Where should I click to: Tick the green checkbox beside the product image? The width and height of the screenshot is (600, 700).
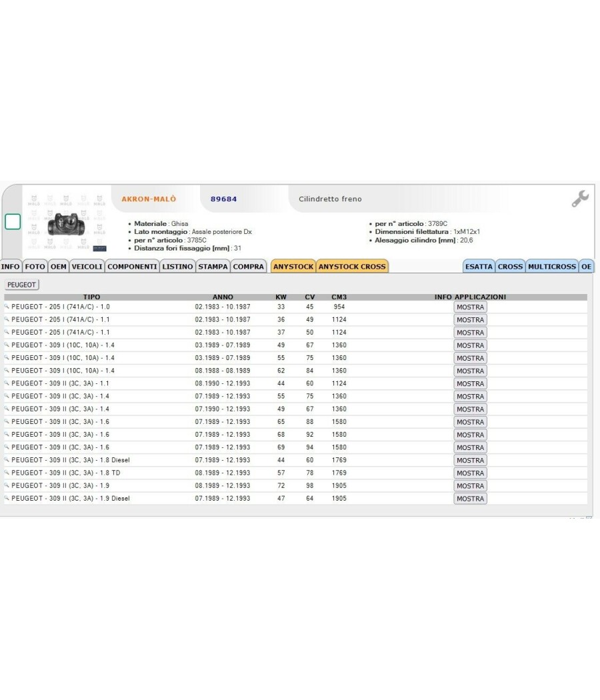(13, 221)
